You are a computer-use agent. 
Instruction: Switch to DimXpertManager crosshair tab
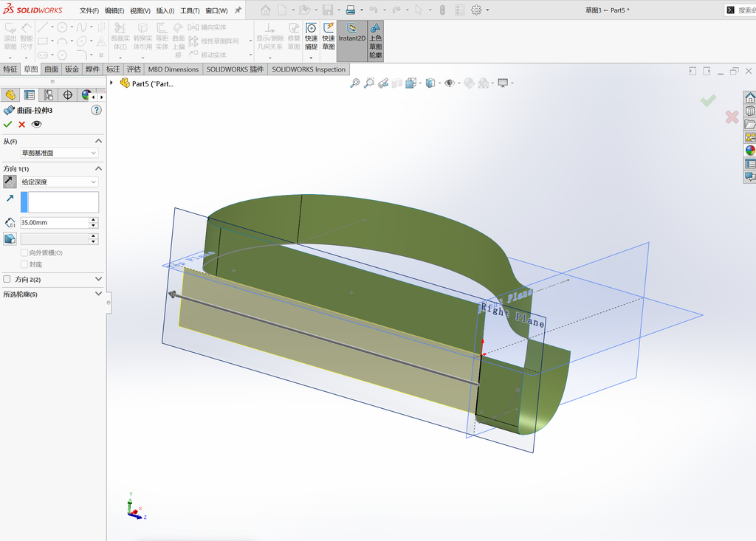tap(67, 95)
